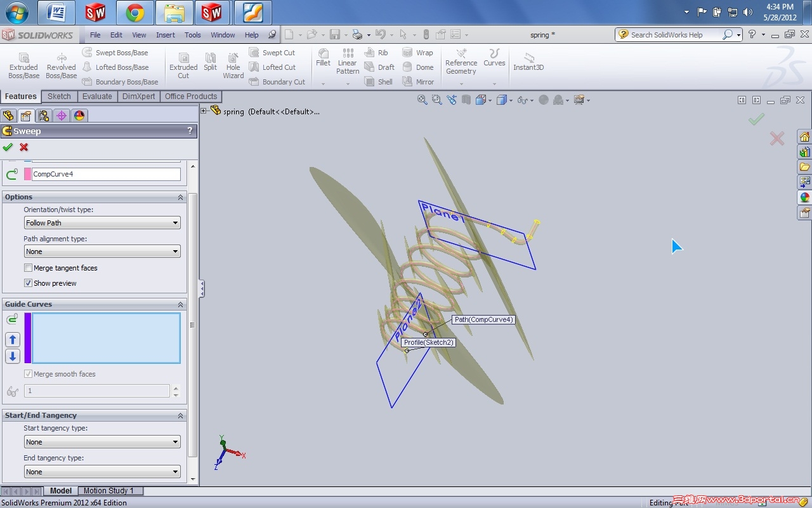Toggle the Section View icon
Image resolution: width=812 pixels, height=508 pixels.
click(x=466, y=100)
